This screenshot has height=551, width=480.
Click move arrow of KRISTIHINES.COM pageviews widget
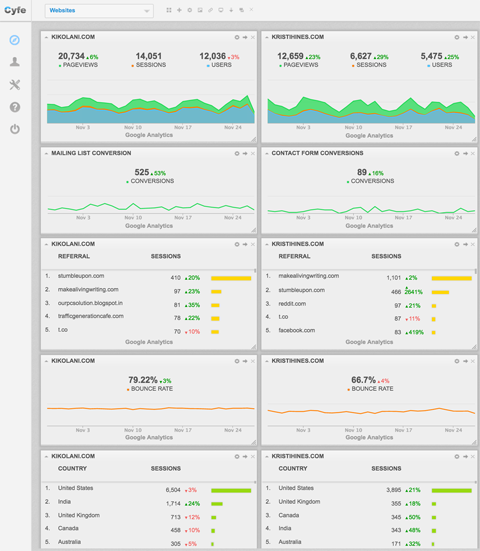click(465, 37)
